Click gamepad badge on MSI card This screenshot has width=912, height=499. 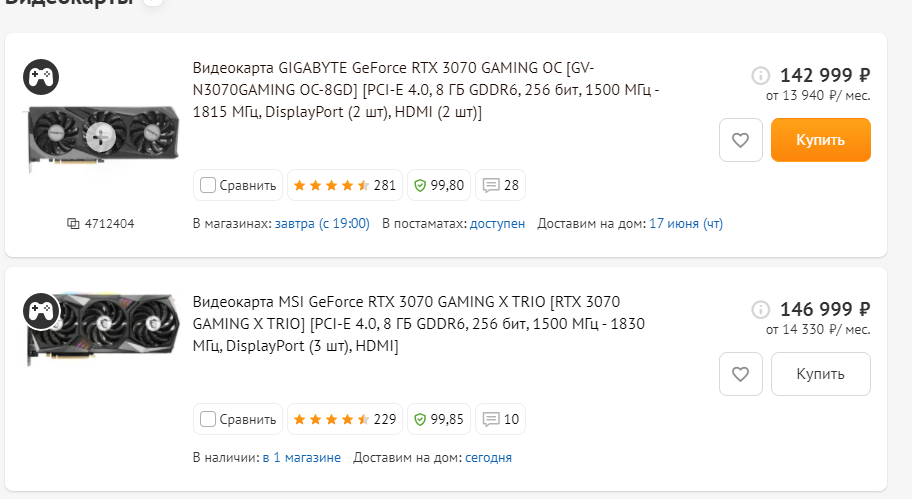point(41,311)
